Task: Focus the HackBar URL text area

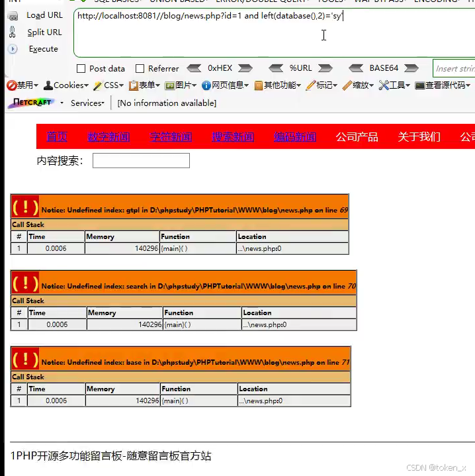Action: click(275, 33)
